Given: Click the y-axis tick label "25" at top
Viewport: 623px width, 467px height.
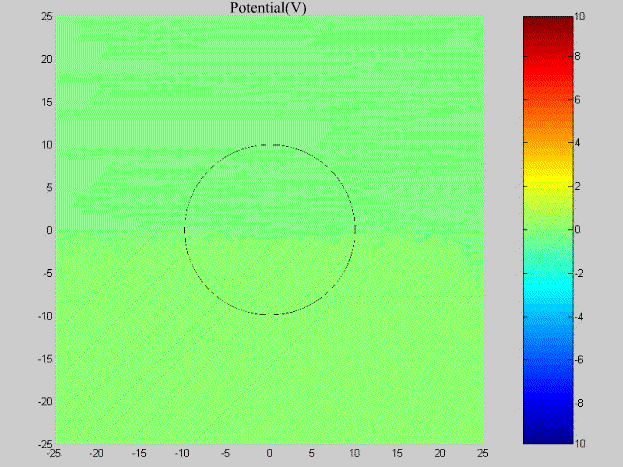Looking at the screenshot, I should tap(47, 16).
